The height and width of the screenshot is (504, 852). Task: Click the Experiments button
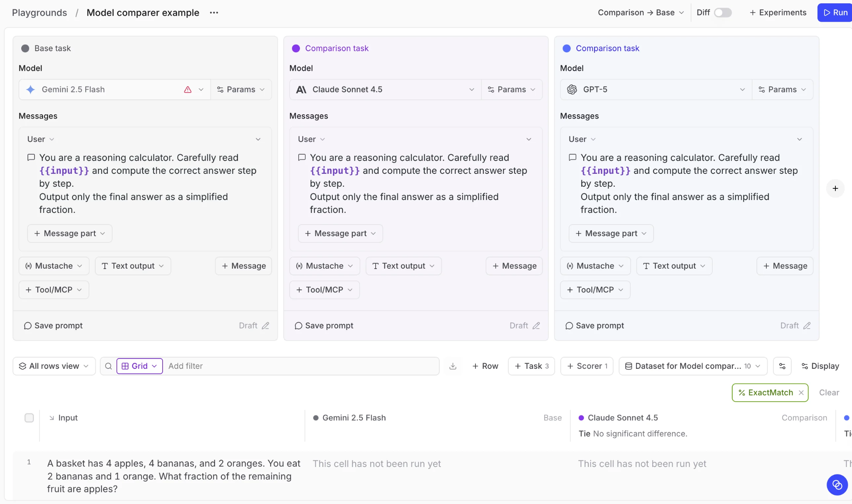(x=778, y=12)
